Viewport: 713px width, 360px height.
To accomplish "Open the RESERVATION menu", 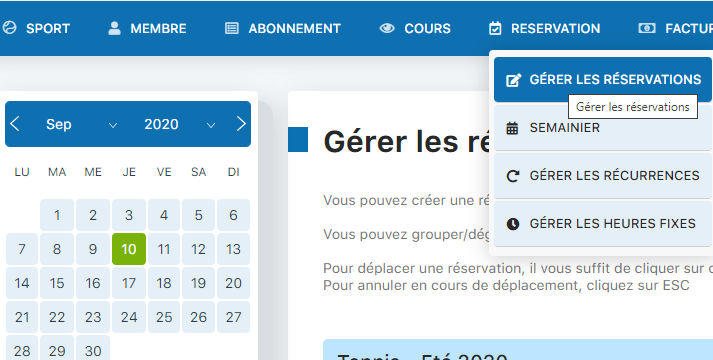I will [x=545, y=28].
